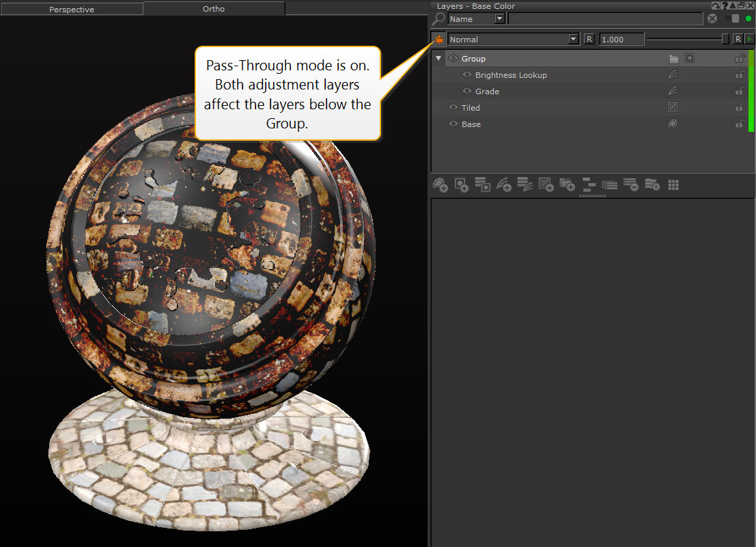Toggle the lock on the Base layer

739,124
